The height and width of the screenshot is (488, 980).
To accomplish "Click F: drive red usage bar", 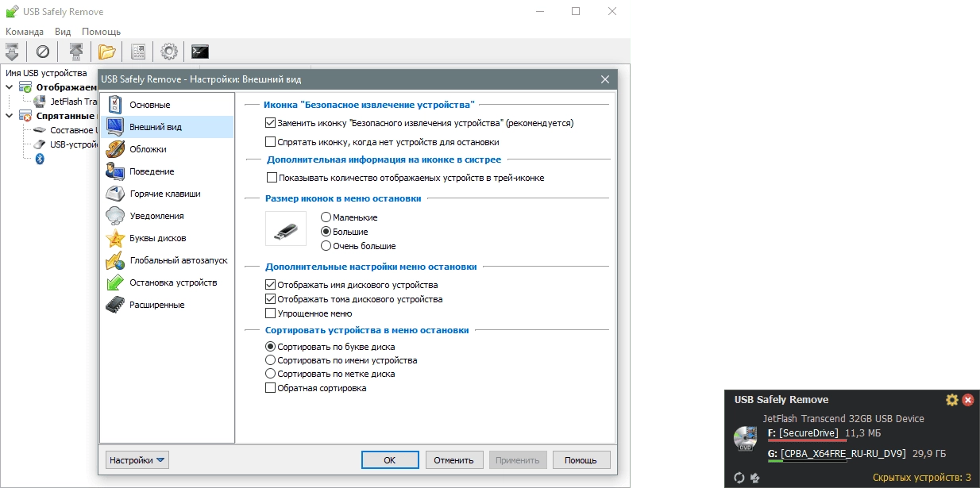I will tap(808, 440).
